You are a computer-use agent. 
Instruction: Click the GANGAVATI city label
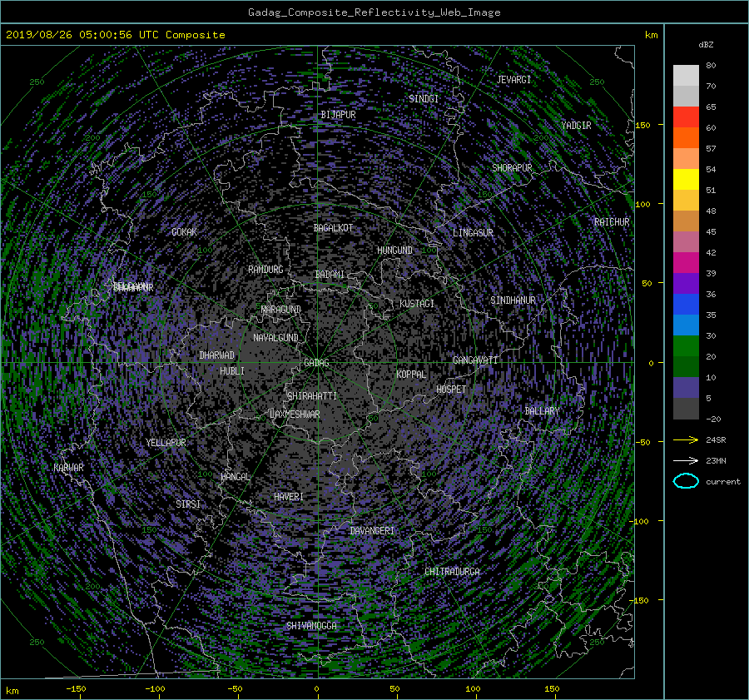(x=475, y=360)
